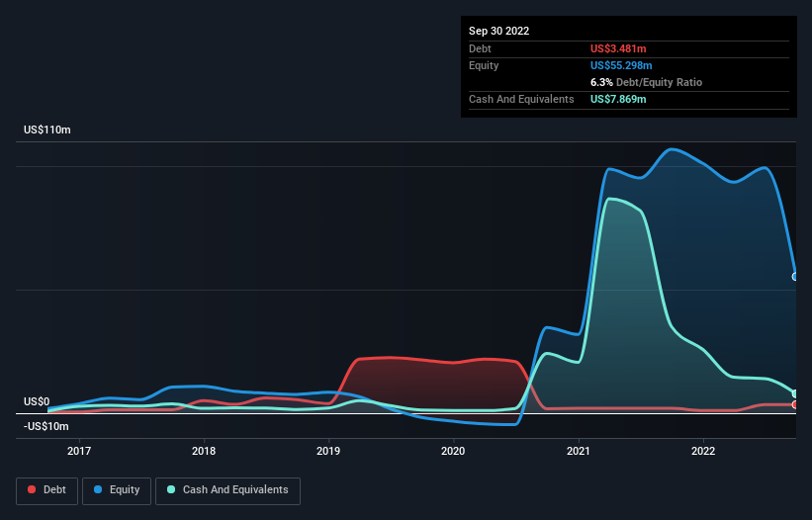Image resolution: width=812 pixels, height=520 pixels.
Task: Click the Equity row label in tooltip
Action: pos(484,65)
